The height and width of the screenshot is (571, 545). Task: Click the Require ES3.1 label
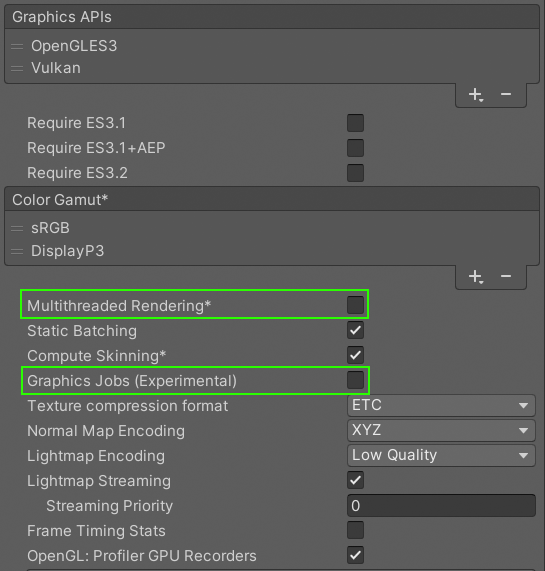[76, 123]
